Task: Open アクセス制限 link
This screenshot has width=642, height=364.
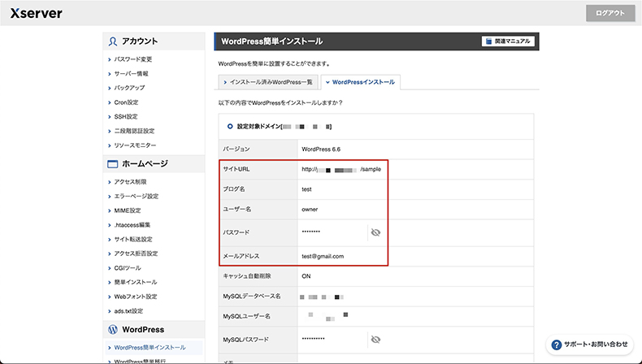Action: pyautogui.click(x=130, y=182)
